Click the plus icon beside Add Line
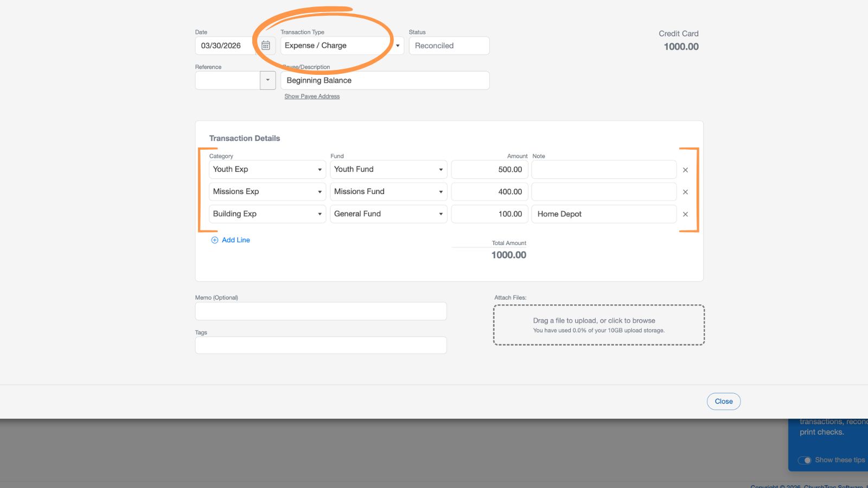 (x=215, y=240)
